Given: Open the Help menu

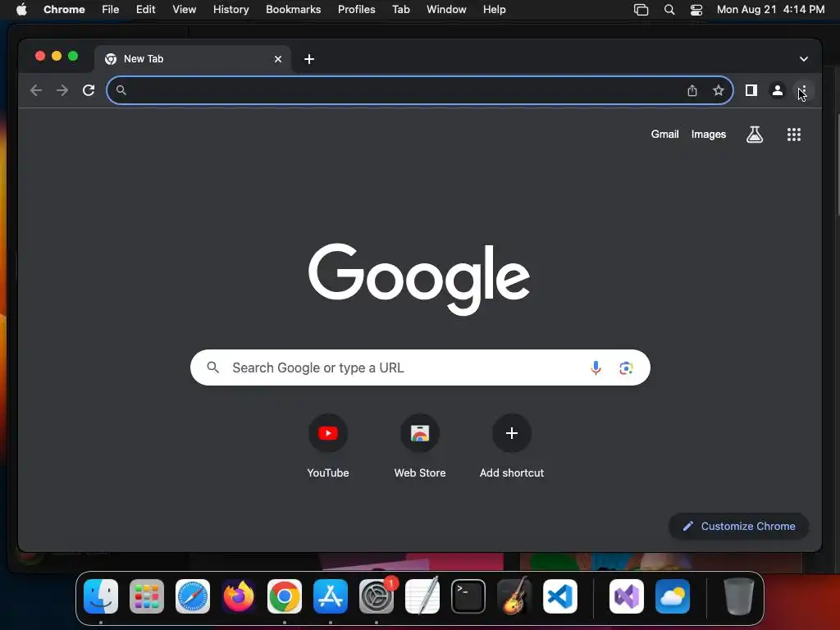Looking at the screenshot, I should point(494,10).
